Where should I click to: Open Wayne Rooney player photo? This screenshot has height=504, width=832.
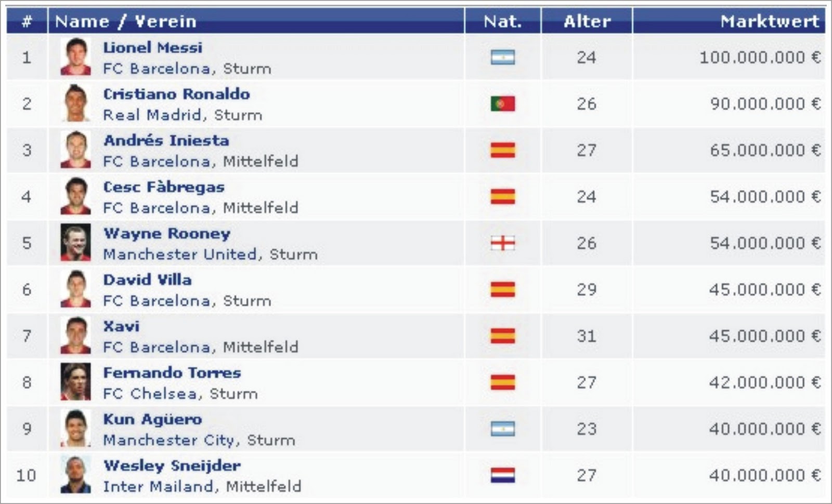point(75,242)
